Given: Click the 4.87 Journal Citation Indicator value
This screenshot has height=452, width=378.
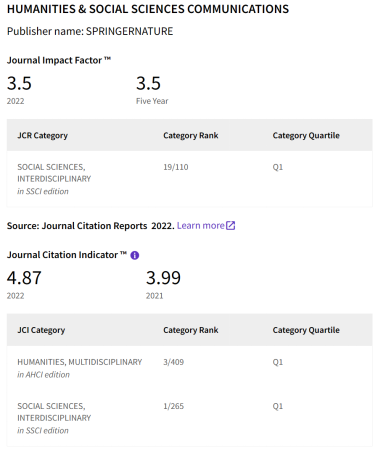Looking at the screenshot, I should (24, 278).
